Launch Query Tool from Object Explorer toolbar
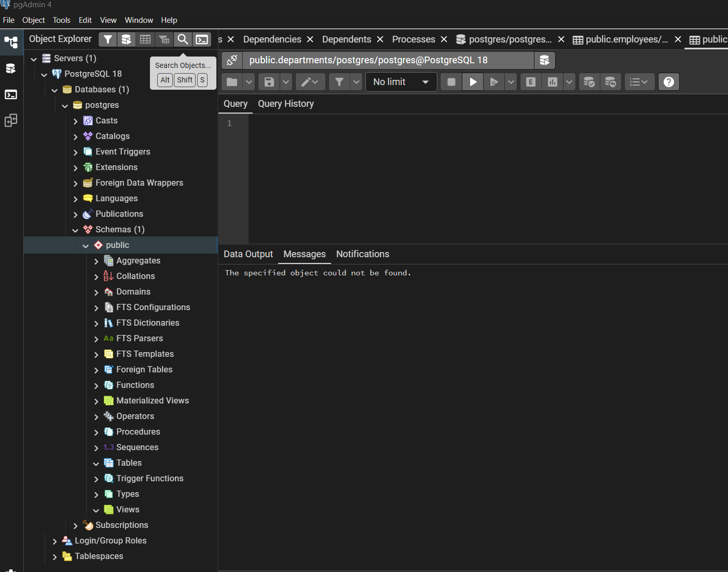 point(127,39)
